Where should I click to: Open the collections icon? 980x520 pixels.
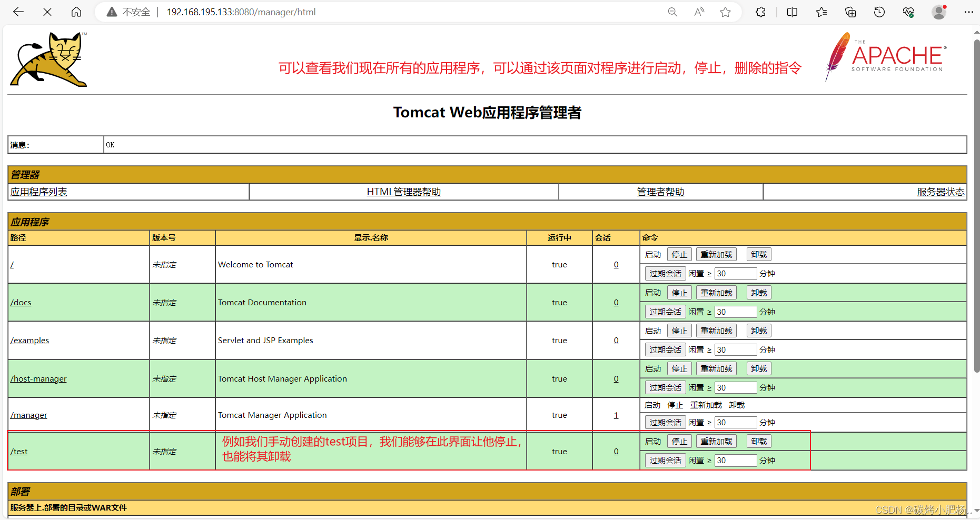point(850,12)
